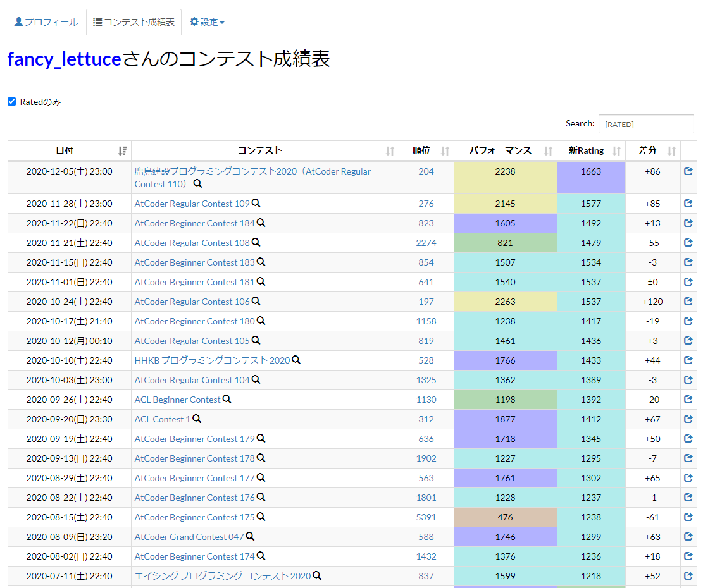Open AtCoder Regular Contest 105 link

click(192, 341)
